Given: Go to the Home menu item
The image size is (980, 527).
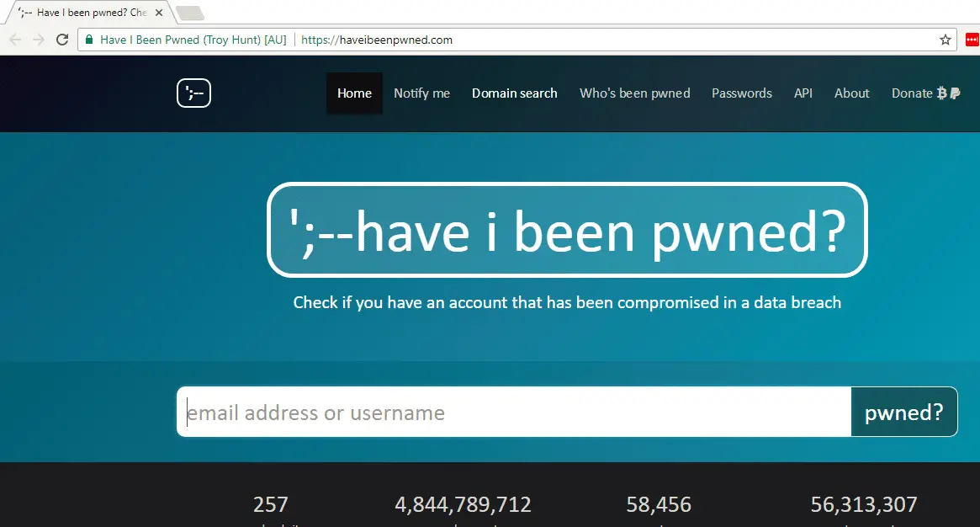Looking at the screenshot, I should 354,93.
